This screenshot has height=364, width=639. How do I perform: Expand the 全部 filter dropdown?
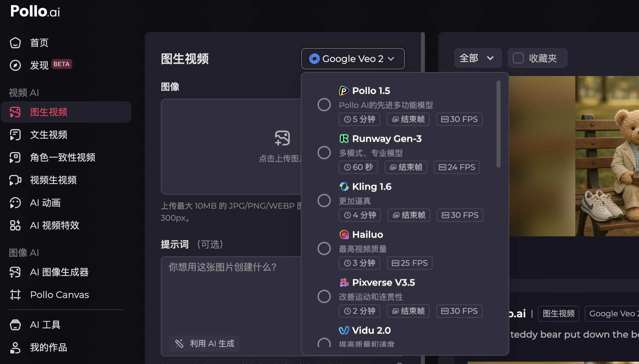478,58
